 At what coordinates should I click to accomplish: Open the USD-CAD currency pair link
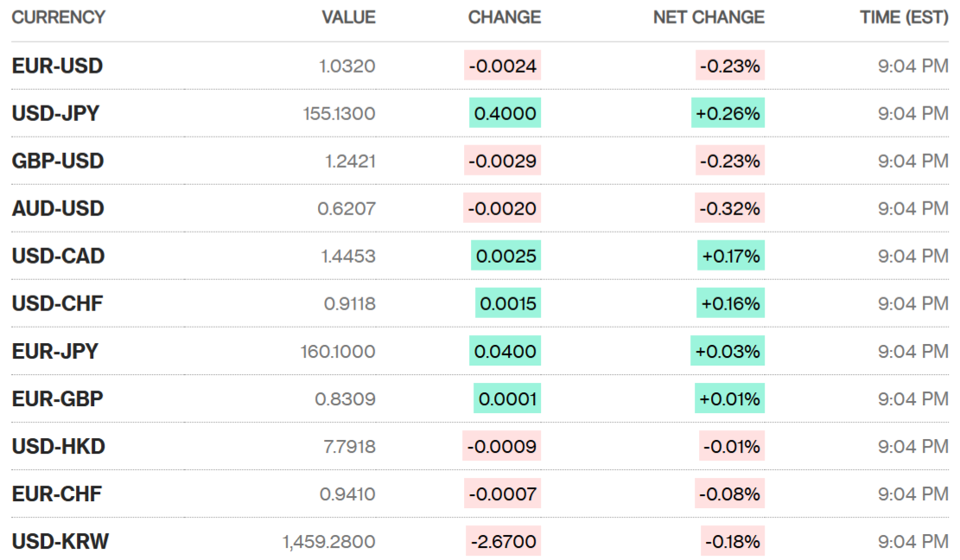point(58,256)
